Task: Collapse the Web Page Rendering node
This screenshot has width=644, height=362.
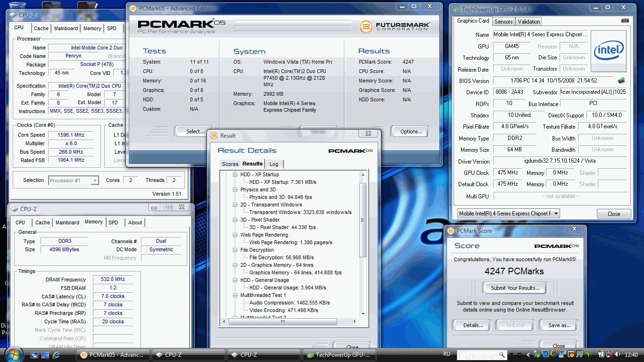Action: point(235,235)
